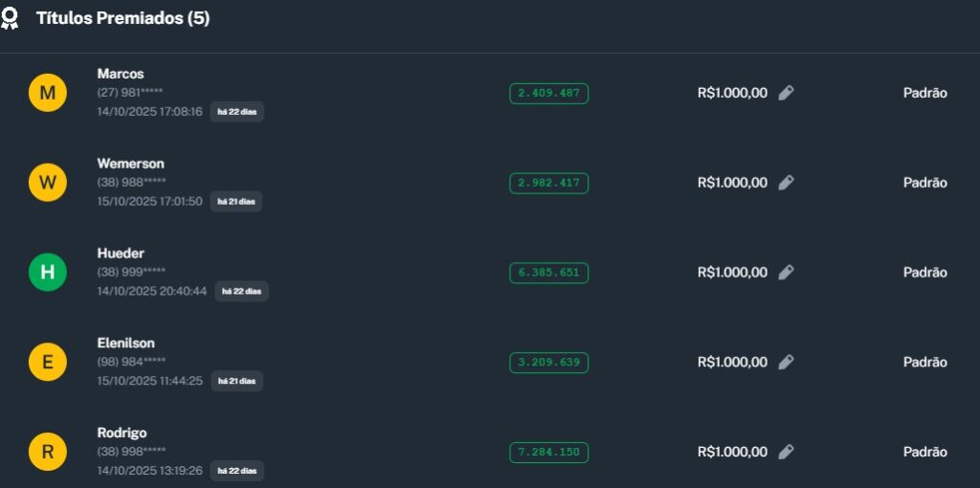Click the award ribbon icon beside Títulos Premiados
The width and height of the screenshot is (980, 488).
tap(10, 19)
